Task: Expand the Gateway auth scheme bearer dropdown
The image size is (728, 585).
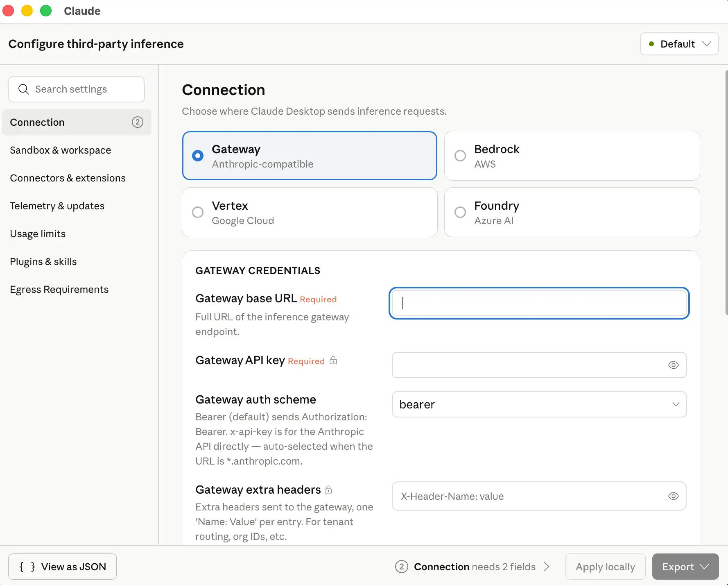Action: click(x=539, y=404)
